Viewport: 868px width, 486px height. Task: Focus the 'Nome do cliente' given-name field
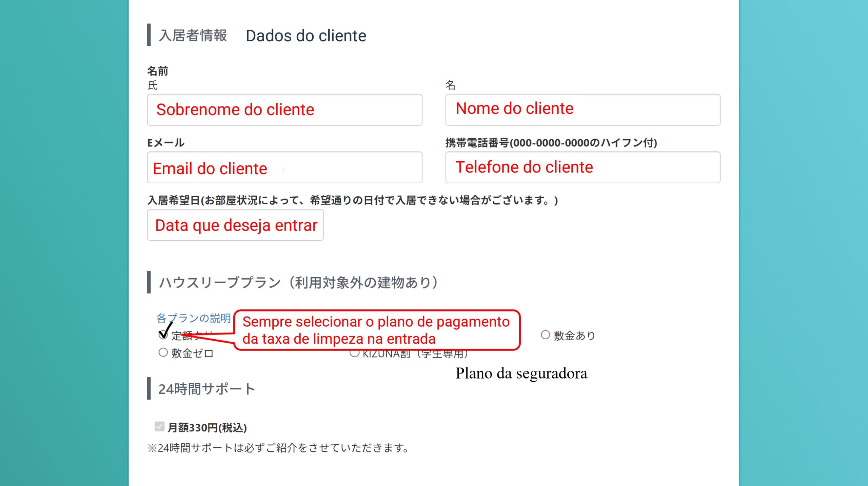(x=583, y=110)
